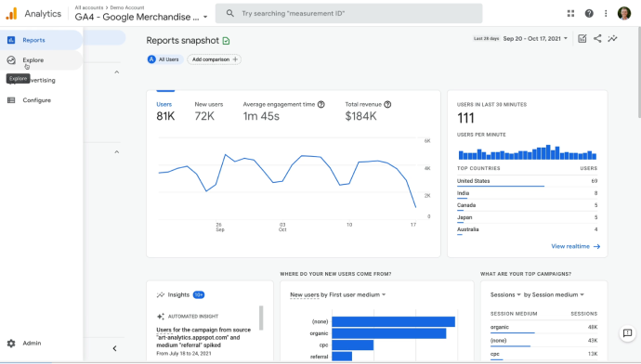Click the Google Analytics logo
The height and width of the screenshot is (364, 641).
(x=11, y=14)
